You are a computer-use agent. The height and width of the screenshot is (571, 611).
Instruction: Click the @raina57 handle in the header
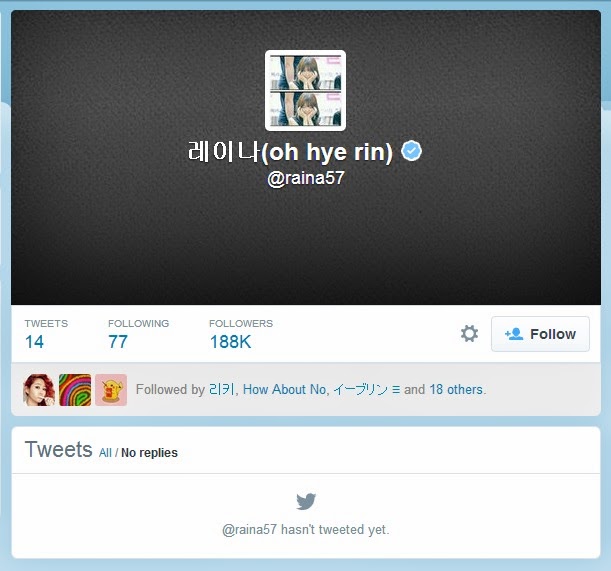click(306, 178)
